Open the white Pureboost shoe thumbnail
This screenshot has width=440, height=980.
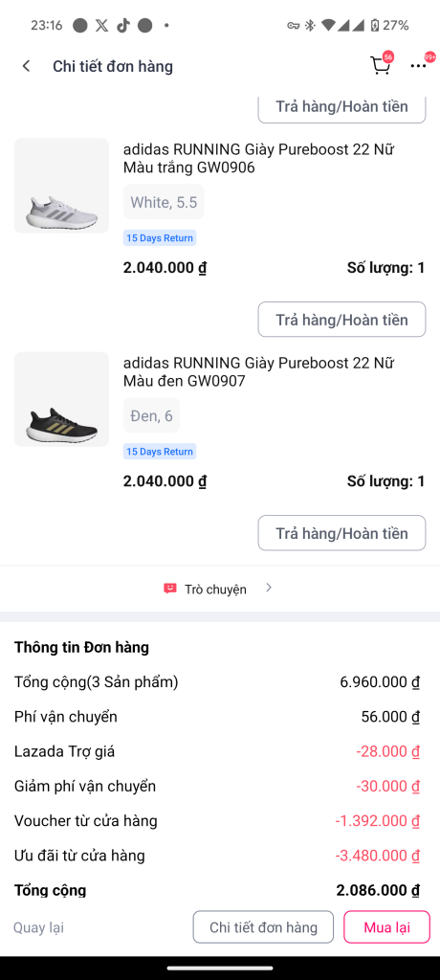click(61, 186)
